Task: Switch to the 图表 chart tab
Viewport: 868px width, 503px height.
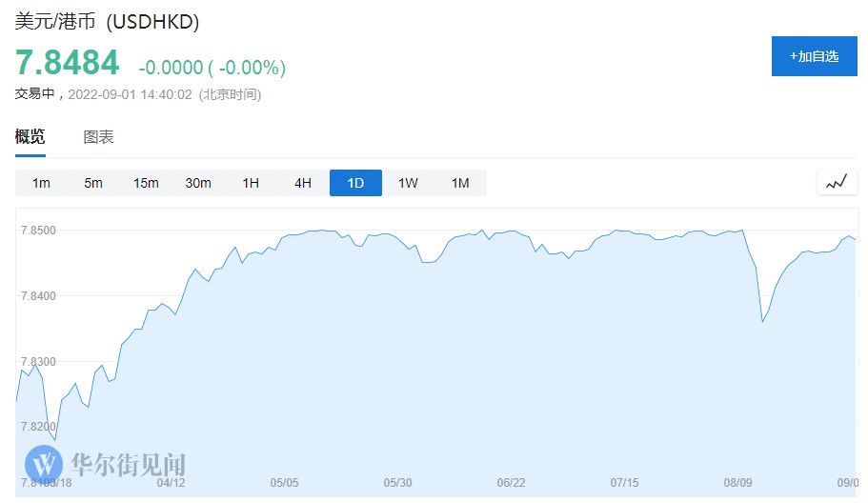Action: click(x=99, y=137)
